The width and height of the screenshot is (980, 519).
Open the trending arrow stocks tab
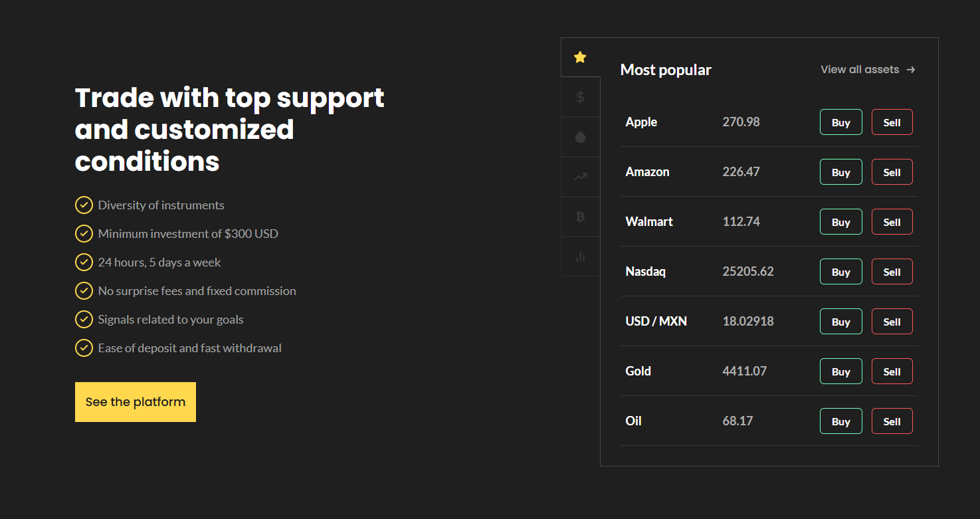(580, 177)
